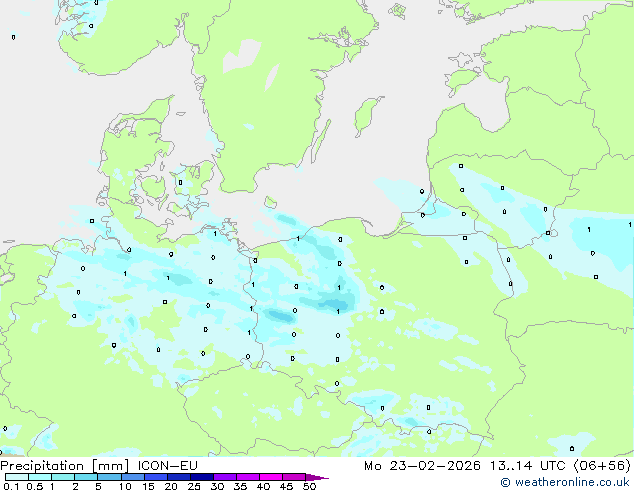Viewport: 634px width, 490px height.
Task: Click the '13..14 UTC' time text
Action: pos(527,466)
